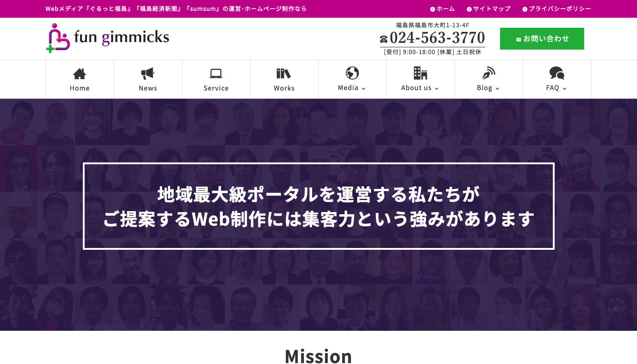Click the pen nib icon above Blog
The image size is (637, 364).
pos(488,73)
